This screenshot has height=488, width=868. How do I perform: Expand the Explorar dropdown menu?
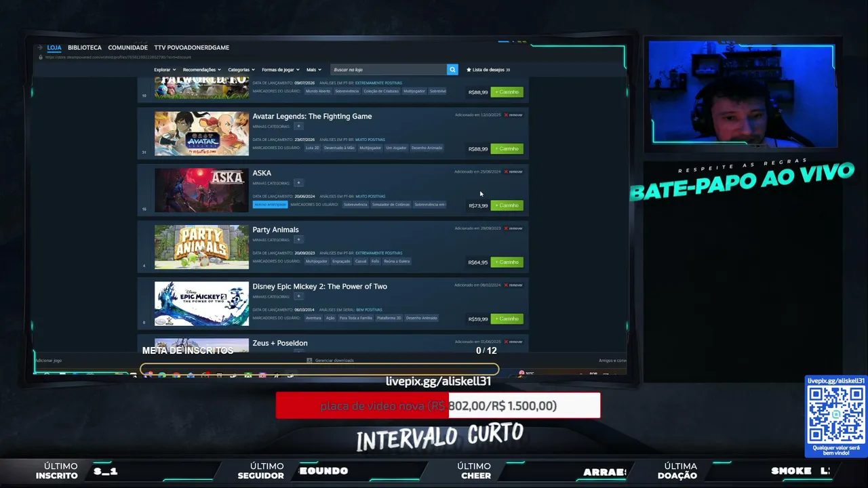tap(165, 70)
